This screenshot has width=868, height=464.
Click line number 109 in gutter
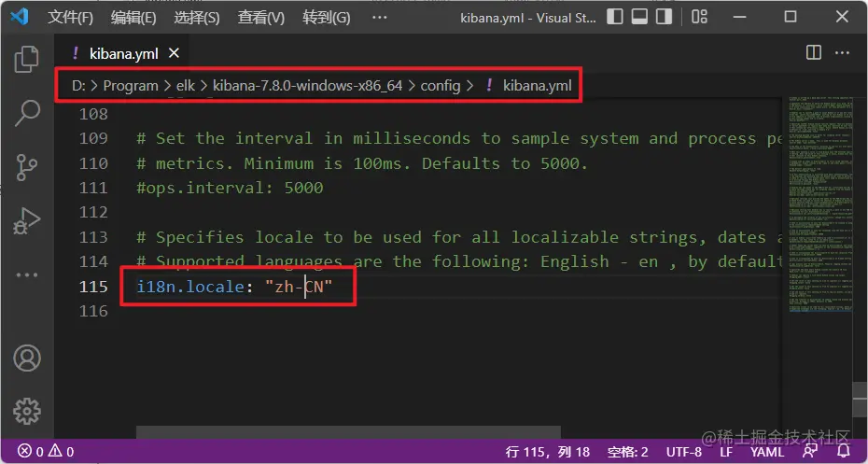pyautogui.click(x=93, y=138)
